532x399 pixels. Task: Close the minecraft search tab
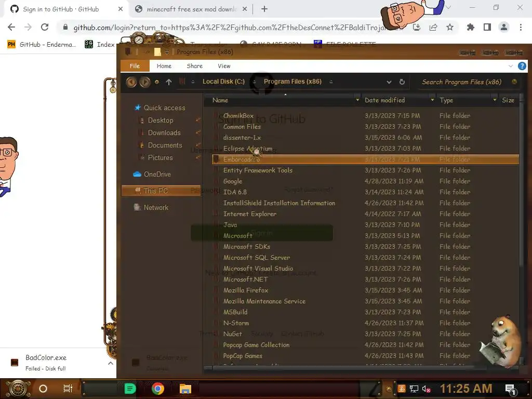point(244,9)
